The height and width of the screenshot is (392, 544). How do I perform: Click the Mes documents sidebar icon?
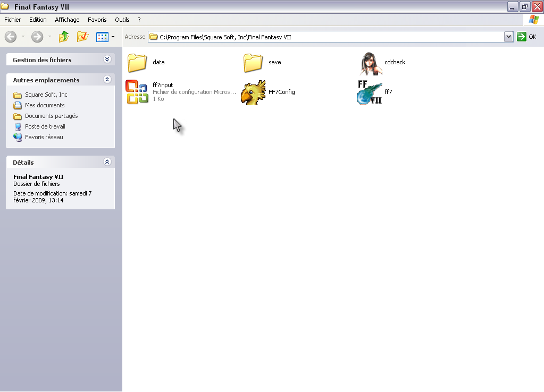coord(18,105)
